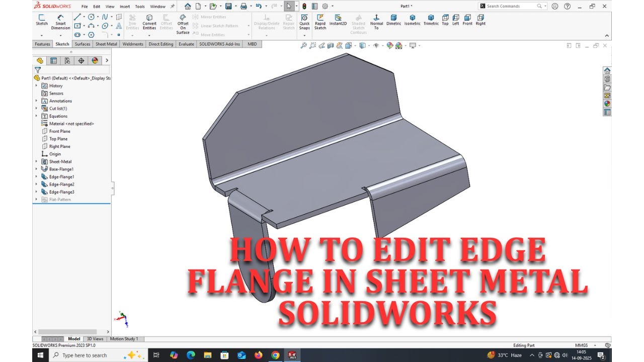Image resolution: width=644 pixels, height=362 pixels.
Task: Switch to the Sheet Metal tab
Action: 106,44
